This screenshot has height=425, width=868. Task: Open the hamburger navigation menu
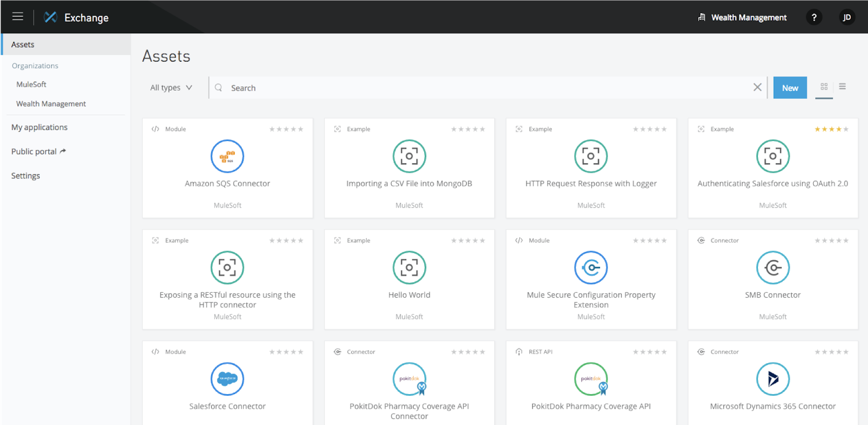point(17,16)
